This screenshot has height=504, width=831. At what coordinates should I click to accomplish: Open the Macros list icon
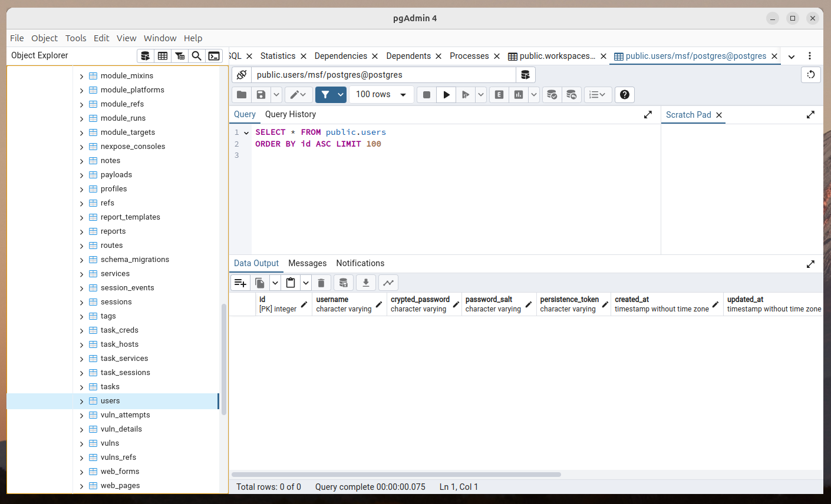pos(598,95)
